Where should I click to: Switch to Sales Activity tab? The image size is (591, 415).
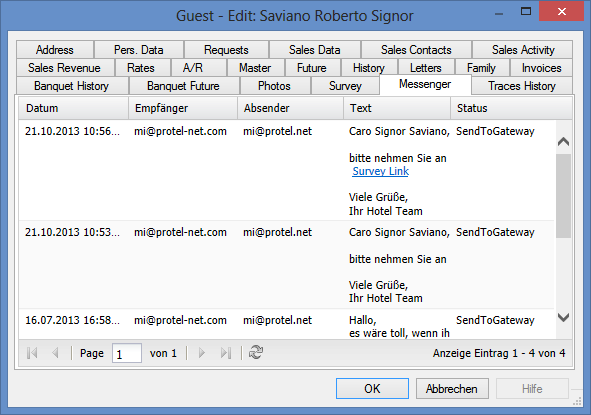coord(523,50)
